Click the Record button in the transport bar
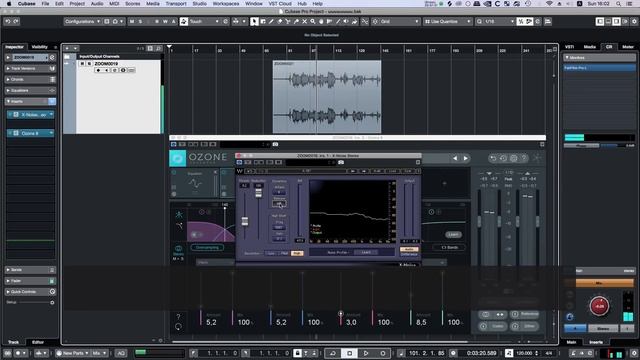This screenshot has width=640, height=360. point(383,353)
